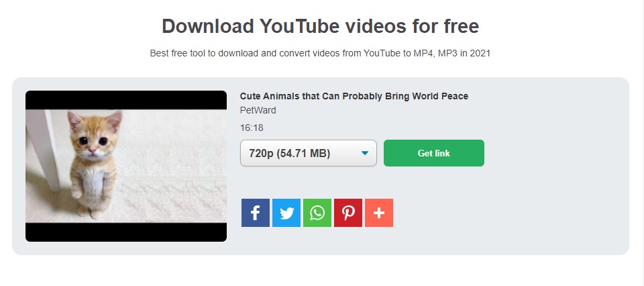Viewport: 644px width, 286px height.
Task: Pin the video with the Pinterest icon
Action: [348, 213]
